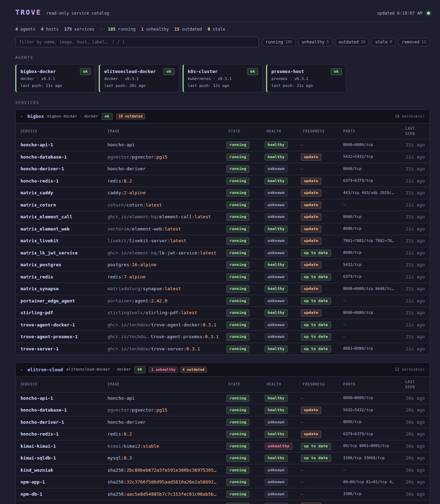Sort bigbox table by HEALTH column
The width and height of the screenshot is (440, 504).
[x=274, y=131]
